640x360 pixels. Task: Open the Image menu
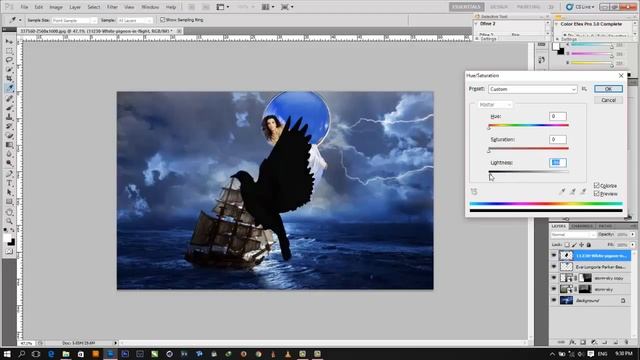click(56, 7)
